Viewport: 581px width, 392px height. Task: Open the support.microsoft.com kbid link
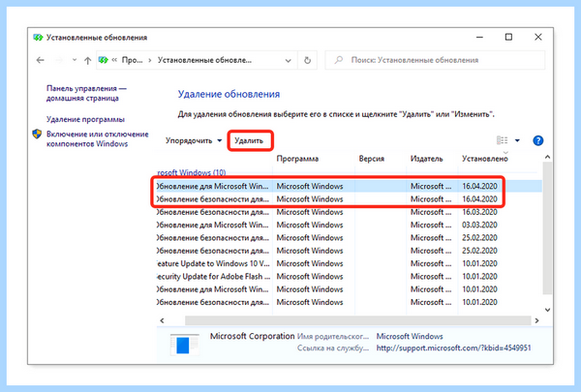pyautogui.click(x=453, y=347)
